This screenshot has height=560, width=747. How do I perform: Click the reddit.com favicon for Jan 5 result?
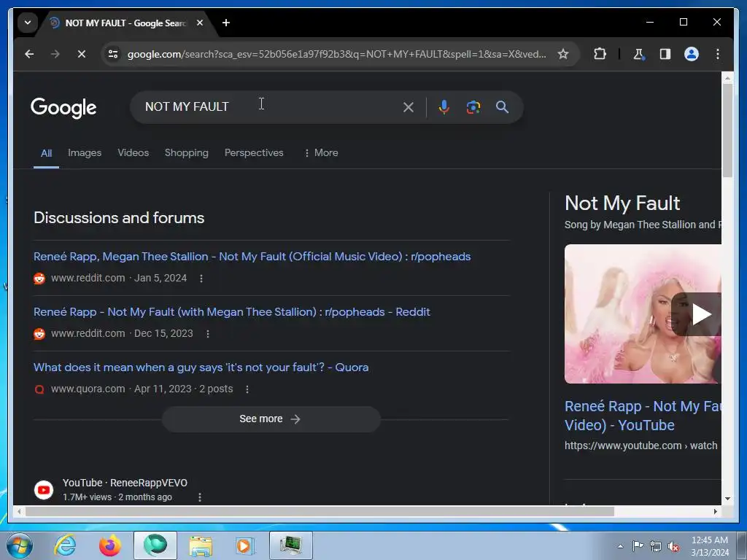(39, 279)
